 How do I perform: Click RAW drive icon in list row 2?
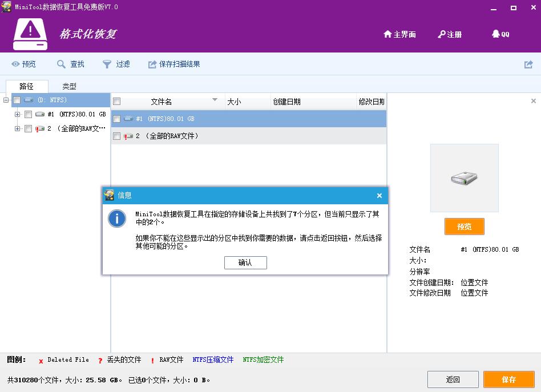pos(128,136)
